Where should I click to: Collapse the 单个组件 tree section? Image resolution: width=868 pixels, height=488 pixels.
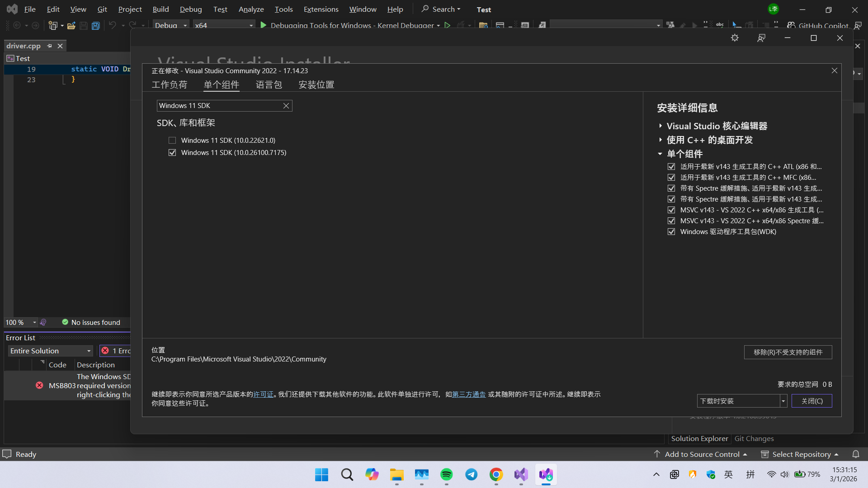coord(660,154)
